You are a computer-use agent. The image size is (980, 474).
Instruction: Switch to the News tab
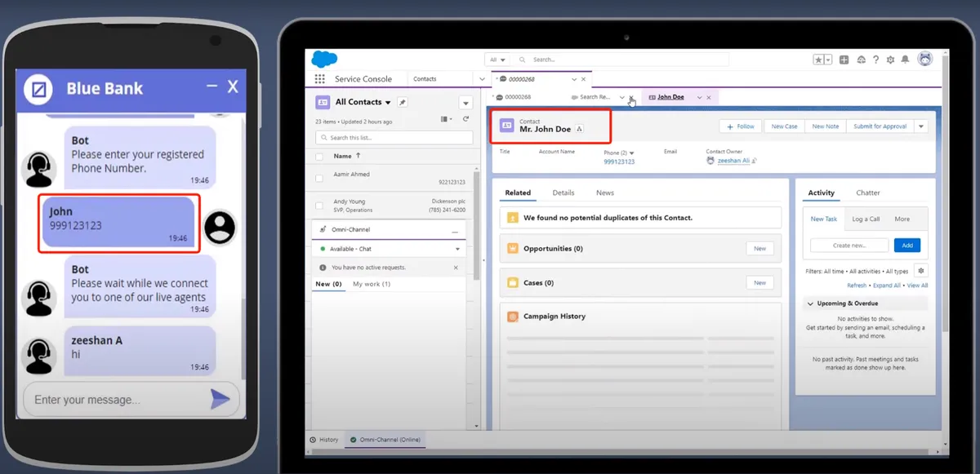(605, 193)
